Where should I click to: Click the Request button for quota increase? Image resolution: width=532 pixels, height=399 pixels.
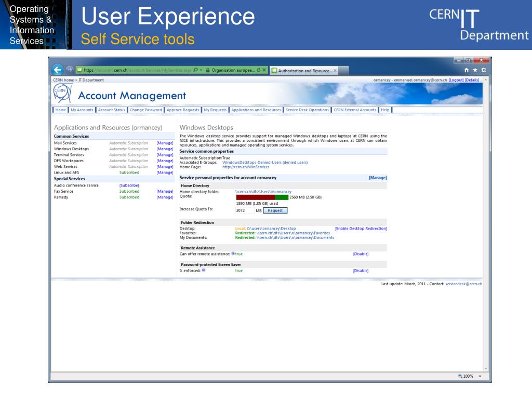coord(275,210)
